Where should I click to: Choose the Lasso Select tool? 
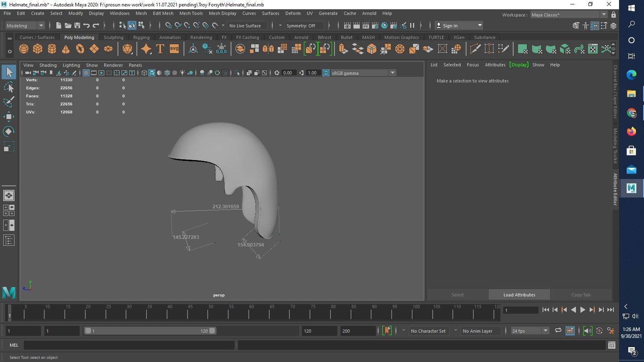(9, 87)
